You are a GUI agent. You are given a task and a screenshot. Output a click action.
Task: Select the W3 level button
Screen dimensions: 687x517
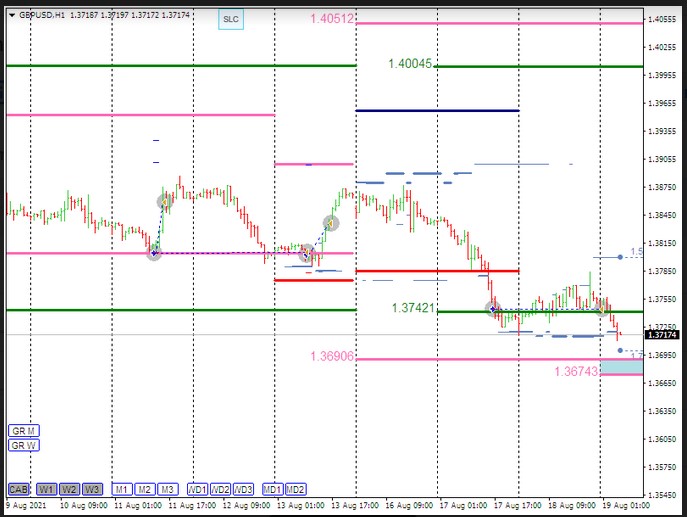coord(92,489)
